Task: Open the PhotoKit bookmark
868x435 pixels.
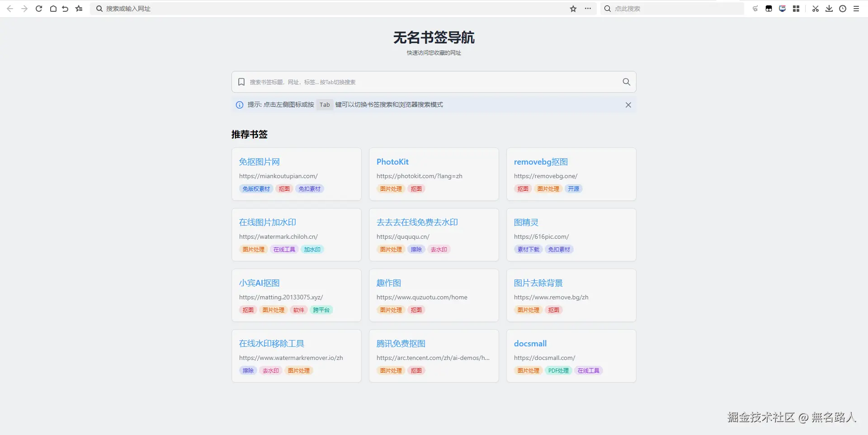Action: click(x=392, y=162)
